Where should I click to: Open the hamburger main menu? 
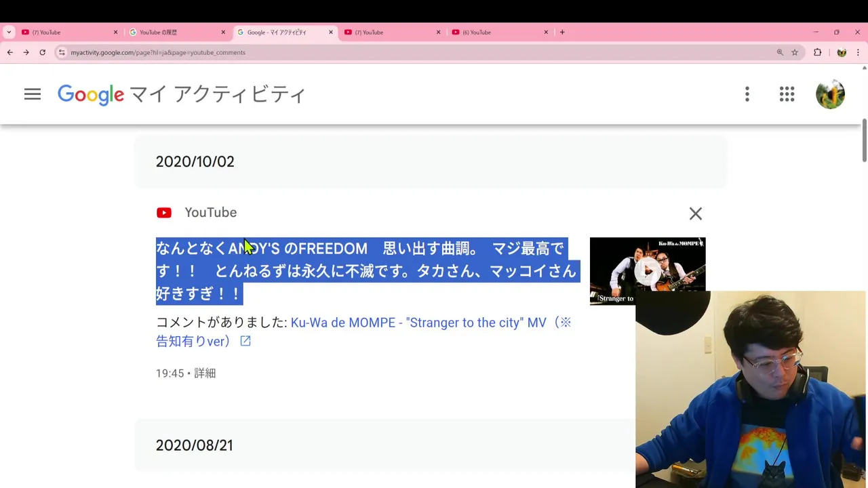[x=33, y=94]
